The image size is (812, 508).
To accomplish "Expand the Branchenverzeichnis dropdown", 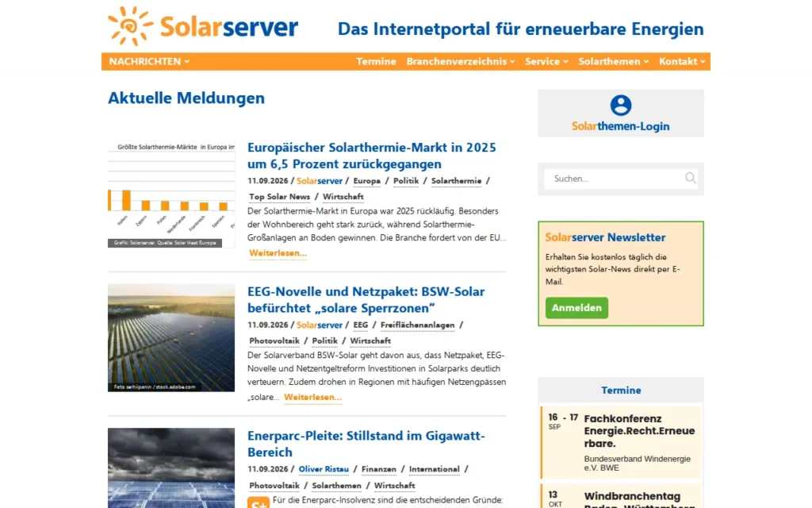I will (461, 61).
